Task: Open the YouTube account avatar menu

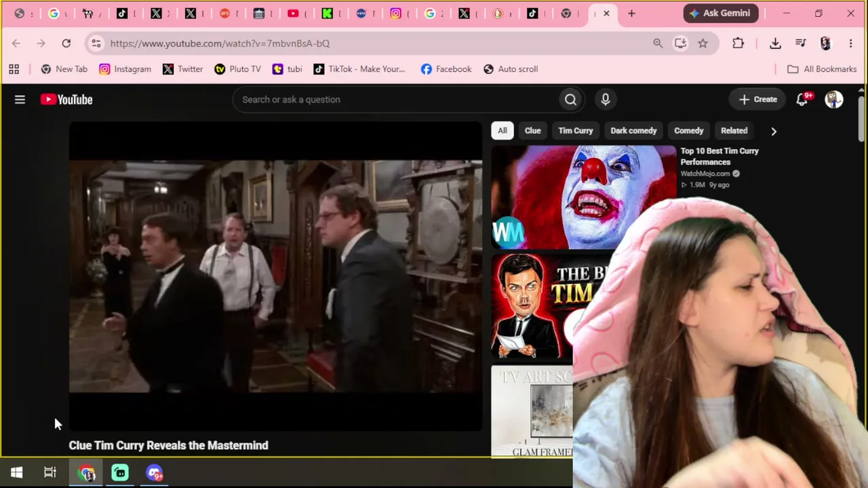Action: pos(834,100)
